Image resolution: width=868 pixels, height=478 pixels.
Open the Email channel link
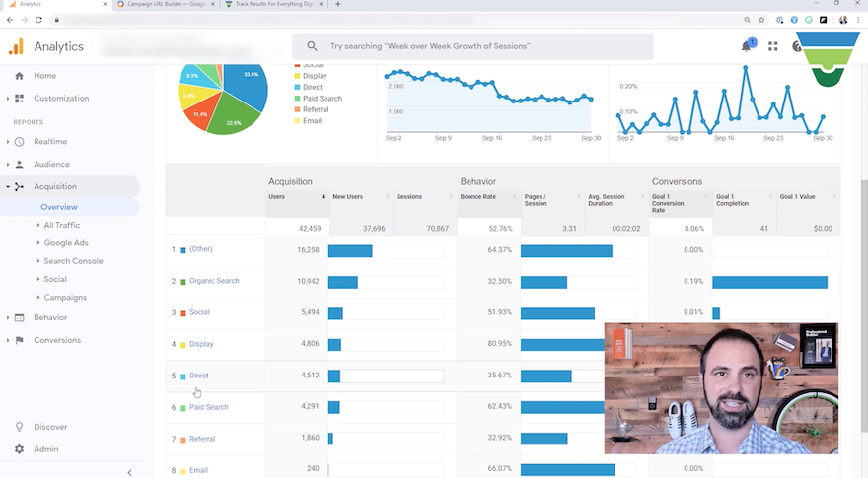pos(198,470)
